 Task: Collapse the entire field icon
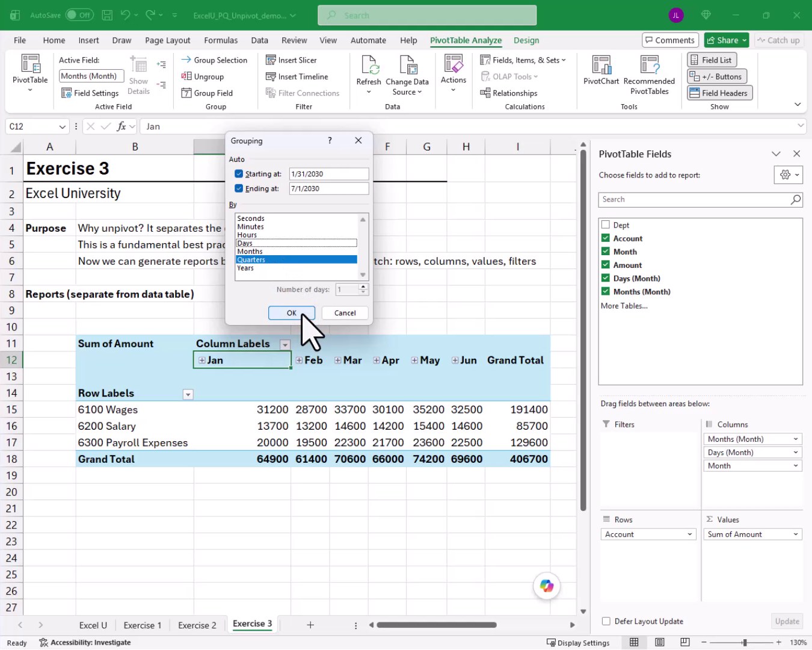(161, 85)
